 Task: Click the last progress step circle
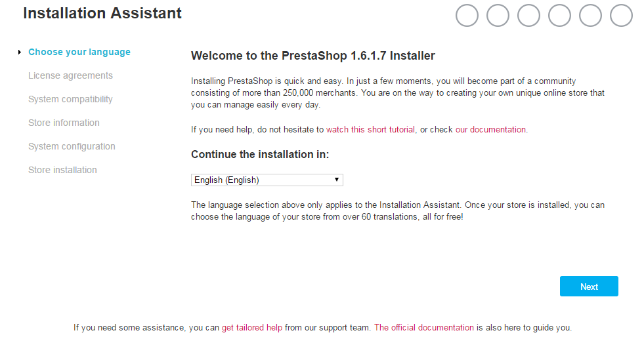point(621,16)
